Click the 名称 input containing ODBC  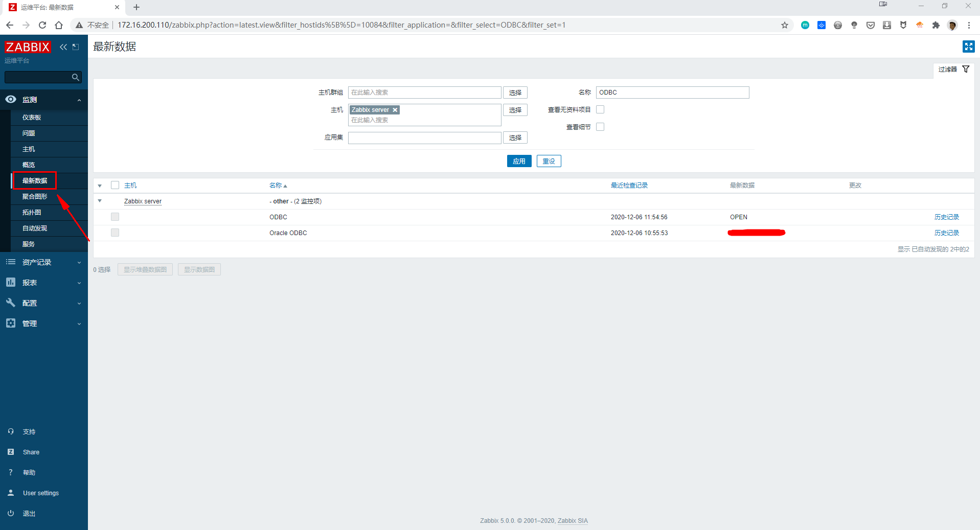click(672, 92)
